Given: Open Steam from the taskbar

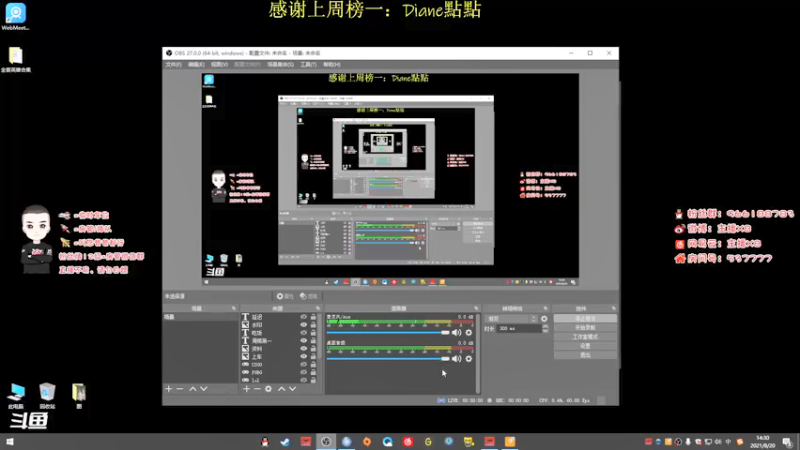Looking at the screenshot, I should (x=285, y=442).
